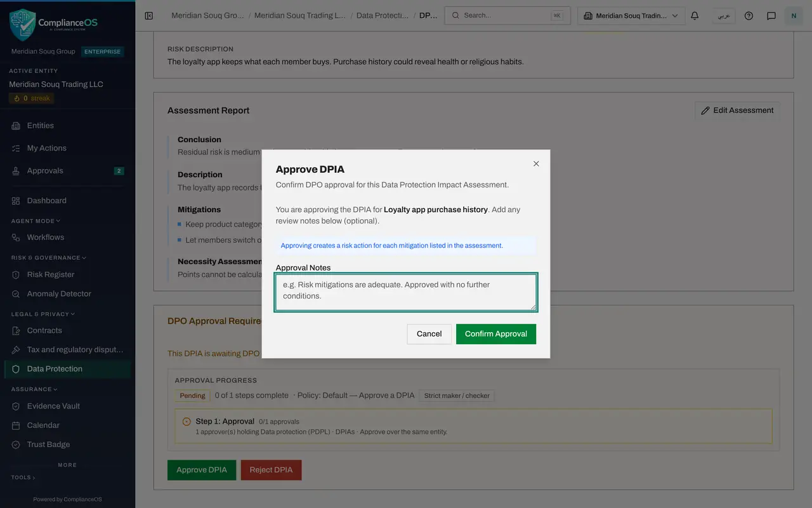Open the Data Protection breadcrumb link
This screenshot has height=508, width=812.
[x=383, y=15]
